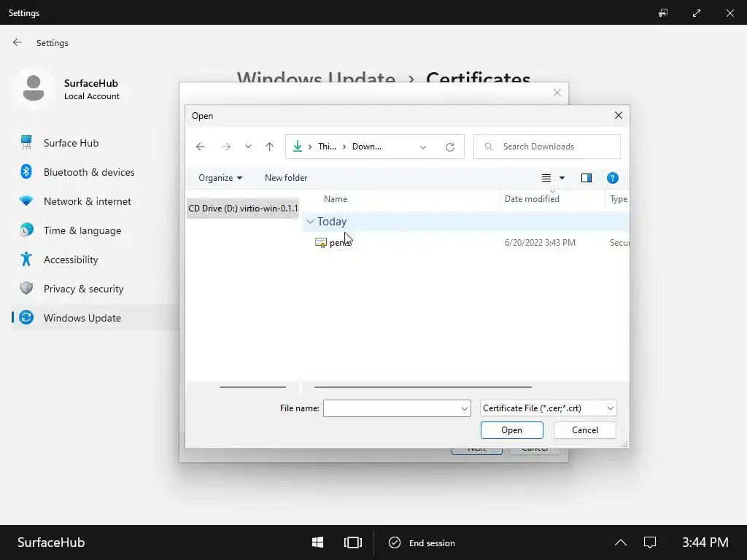Click the navigation pane horizontal scrollbar

click(x=252, y=387)
